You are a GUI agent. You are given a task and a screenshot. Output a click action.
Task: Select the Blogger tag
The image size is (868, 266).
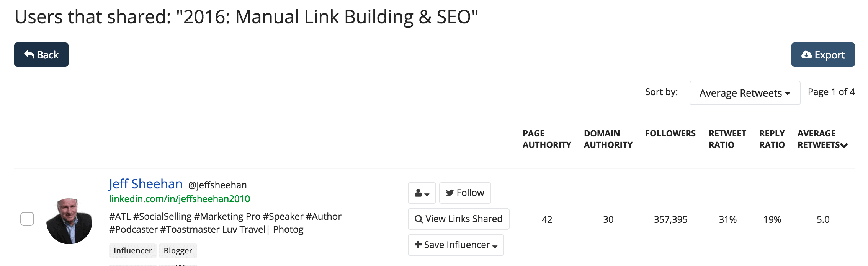pyautogui.click(x=178, y=251)
